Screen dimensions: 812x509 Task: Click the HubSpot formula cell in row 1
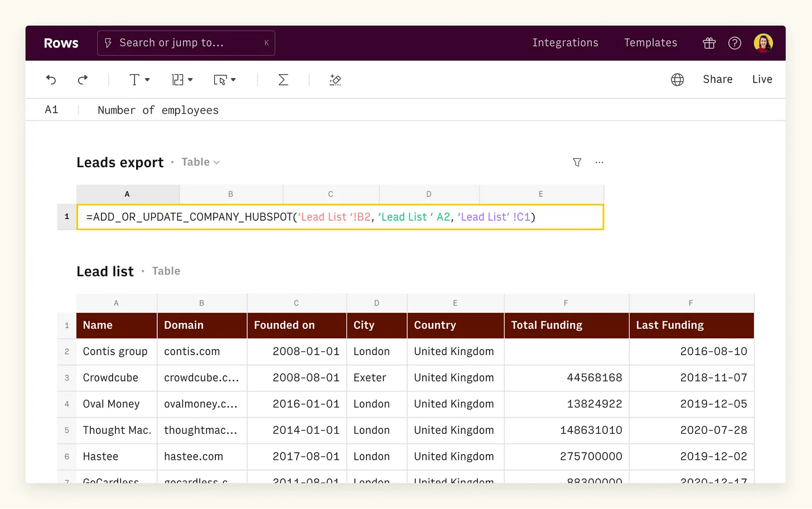340,217
